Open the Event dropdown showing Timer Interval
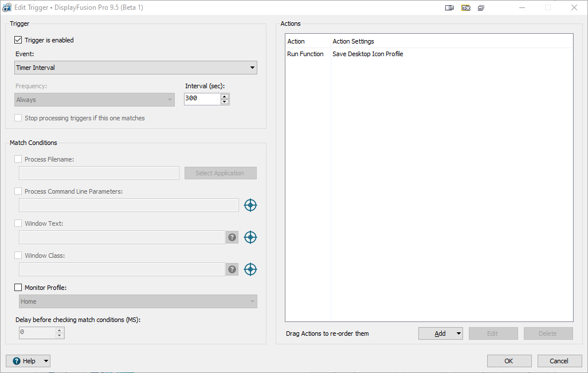Image resolution: width=588 pixels, height=373 pixels. tap(136, 68)
